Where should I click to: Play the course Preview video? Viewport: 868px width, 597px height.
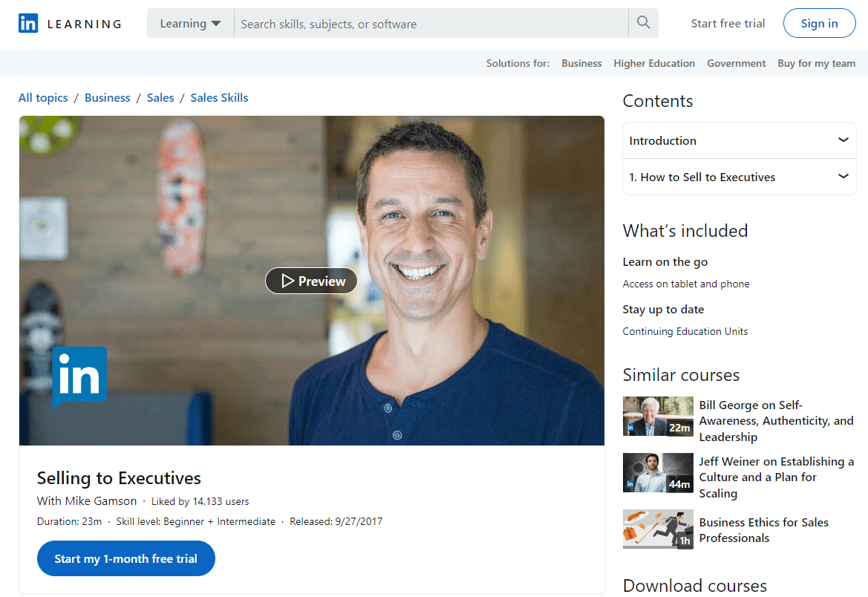click(x=311, y=281)
